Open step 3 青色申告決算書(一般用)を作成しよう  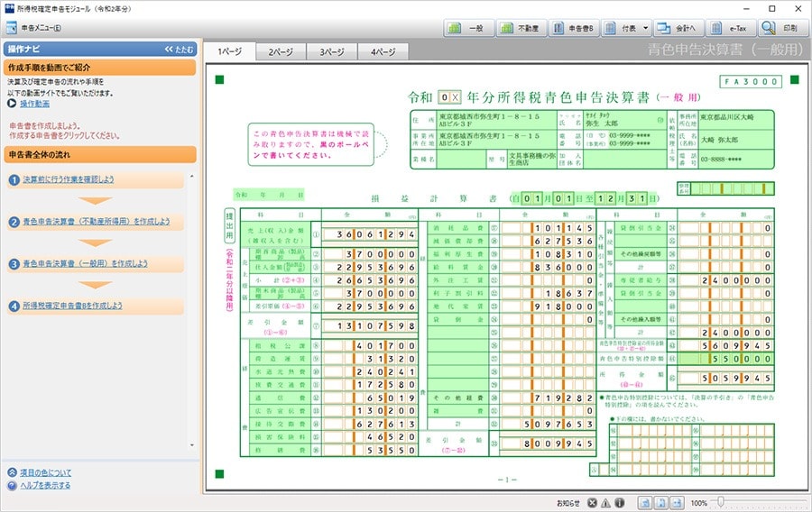coord(86,264)
